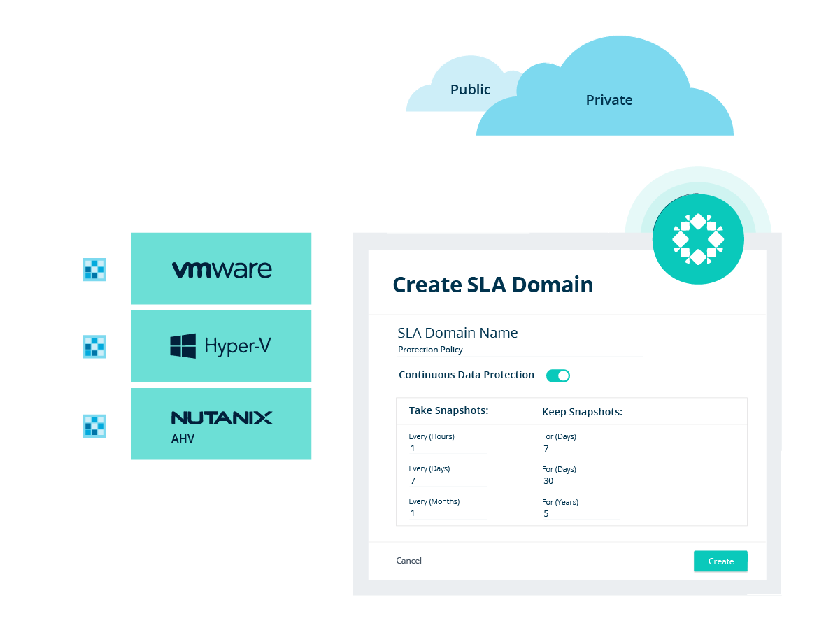Select the VMware tile
840x630 pixels.
pyautogui.click(x=221, y=269)
